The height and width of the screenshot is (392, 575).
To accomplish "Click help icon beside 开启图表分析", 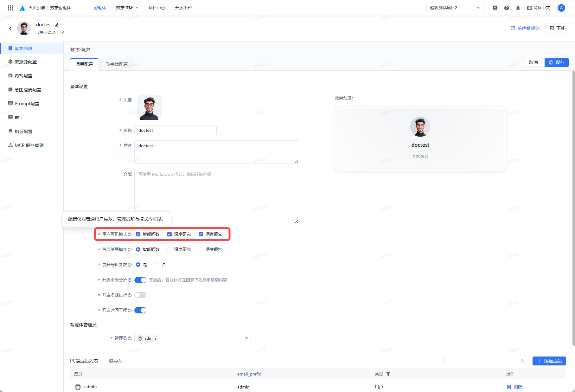I will point(130,280).
